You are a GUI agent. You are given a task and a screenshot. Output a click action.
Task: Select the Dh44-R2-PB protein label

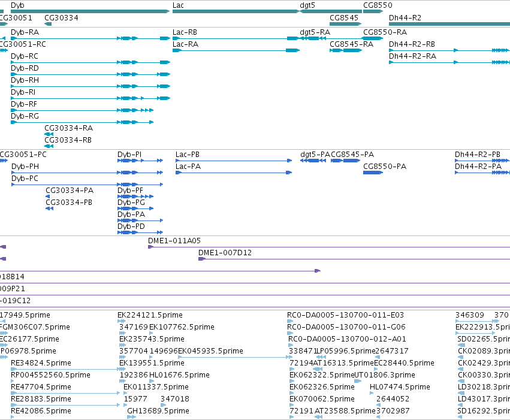[478, 155]
